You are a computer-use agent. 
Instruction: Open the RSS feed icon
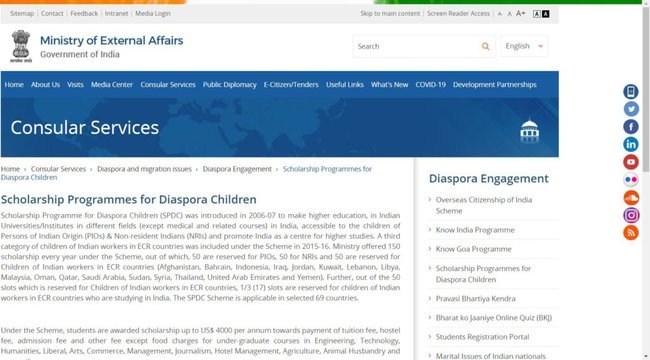click(631, 233)
